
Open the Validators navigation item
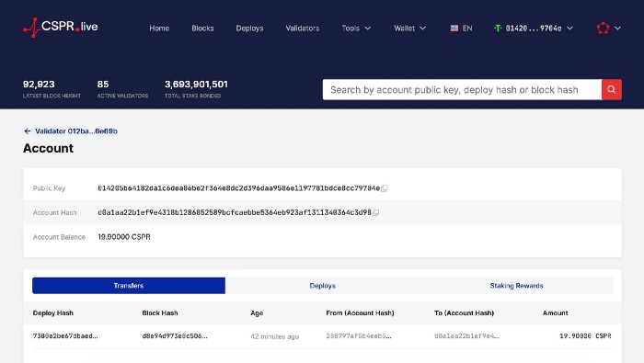[303, 28]
